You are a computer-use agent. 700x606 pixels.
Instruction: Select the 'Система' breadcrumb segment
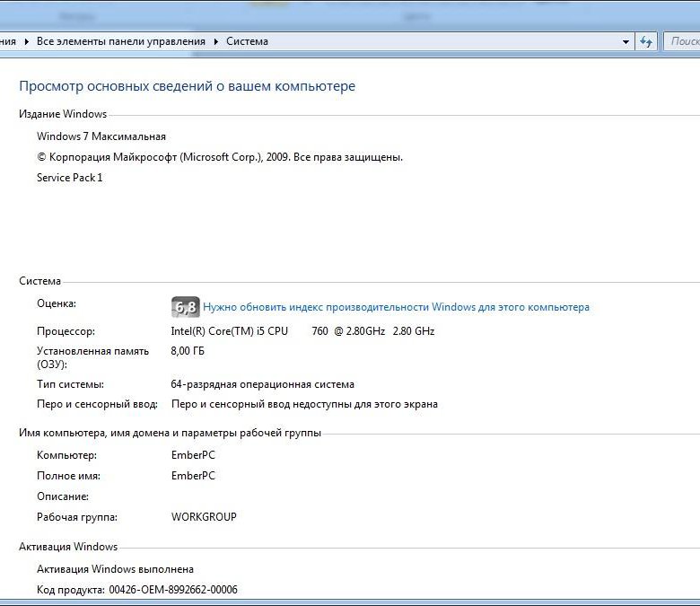point(247,41)
